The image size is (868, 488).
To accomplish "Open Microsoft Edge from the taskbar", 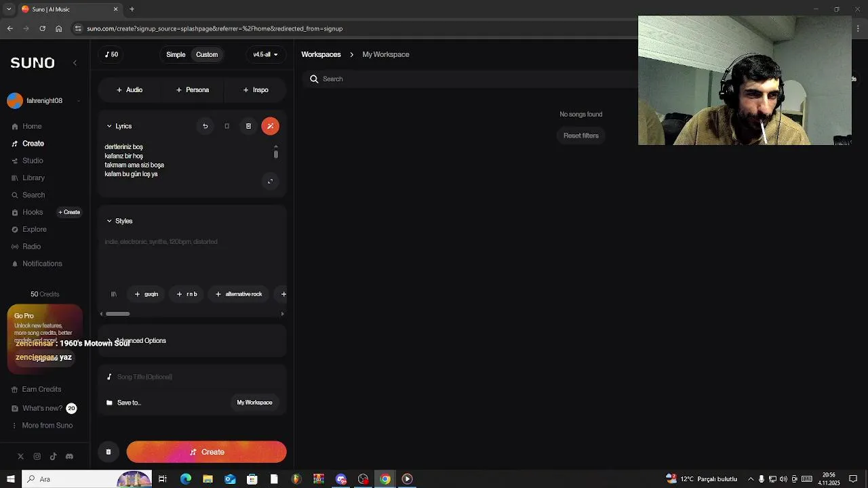I will 185,479.
